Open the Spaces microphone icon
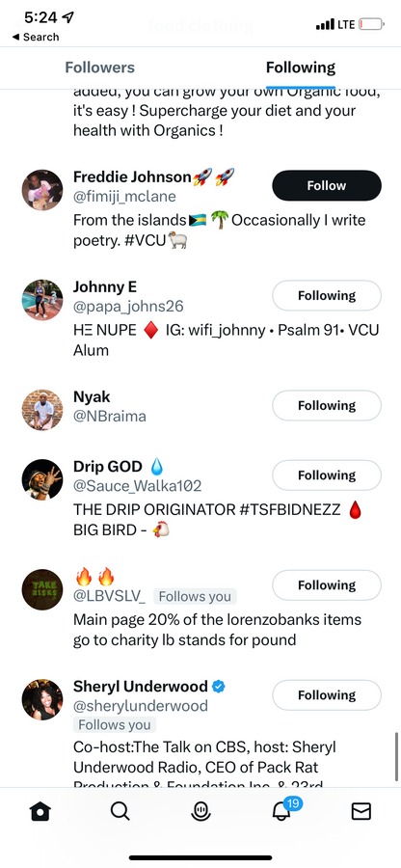Viewport: 401px width, 868px height. pos(200,811)
